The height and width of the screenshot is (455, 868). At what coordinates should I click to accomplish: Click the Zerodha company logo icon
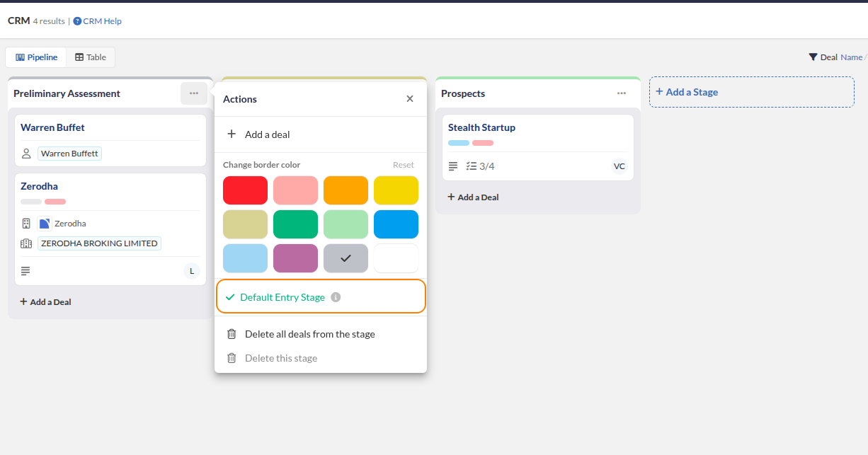click(45, 224)
